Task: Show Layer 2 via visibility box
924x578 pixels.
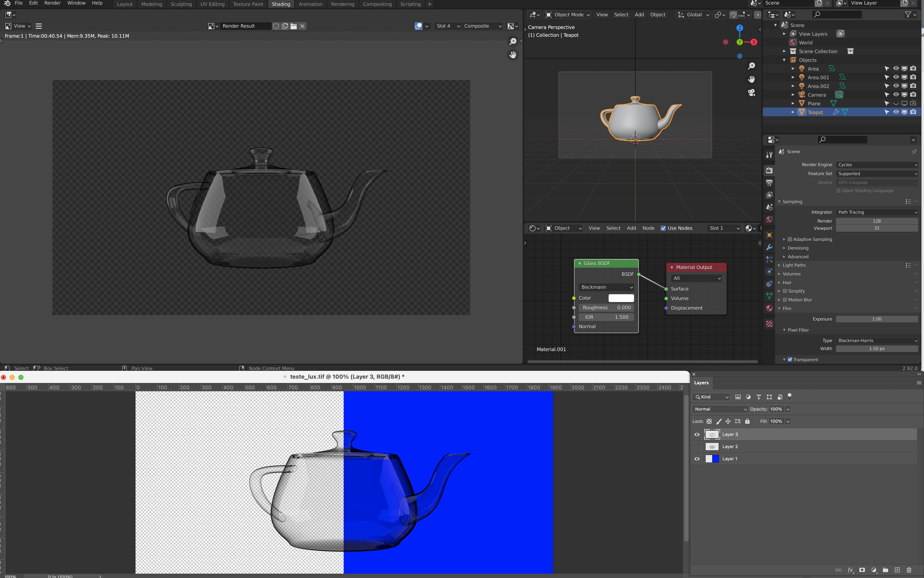Action: (697, 447)
